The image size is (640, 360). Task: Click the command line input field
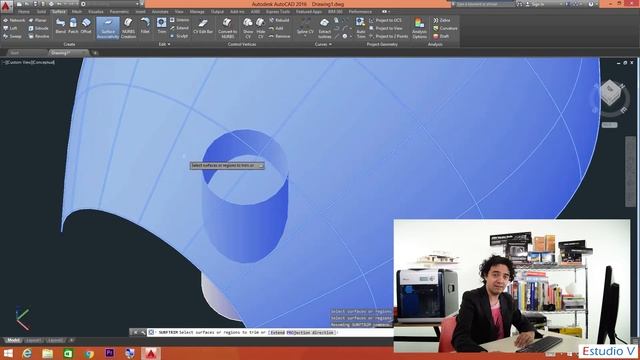point(269,332)
